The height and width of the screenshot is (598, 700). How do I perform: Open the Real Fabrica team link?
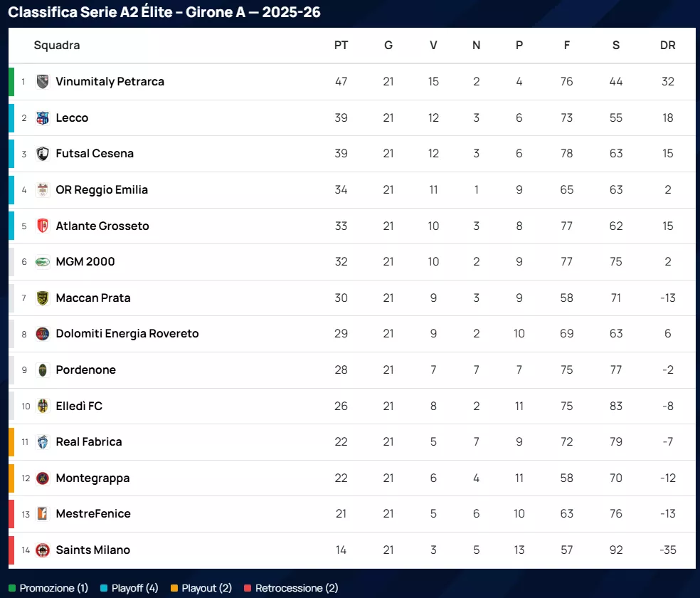click(x=89, y=442)
